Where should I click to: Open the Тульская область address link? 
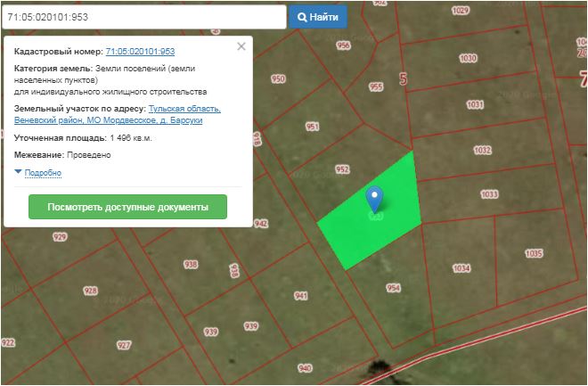[184, 109]
